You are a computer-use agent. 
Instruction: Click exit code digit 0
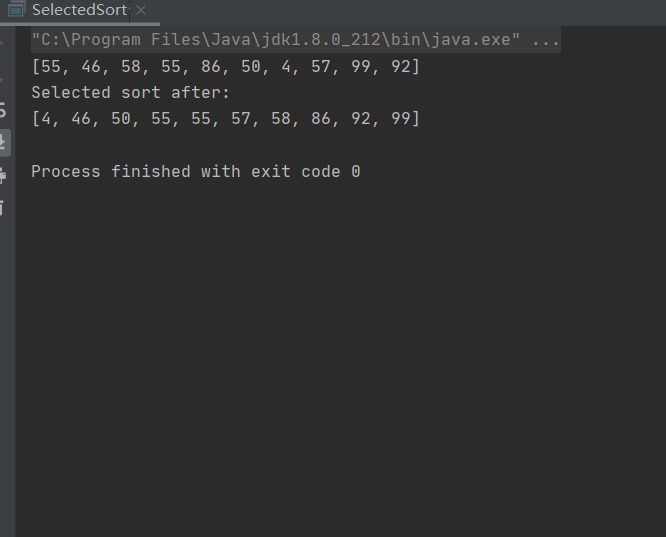click(356, 172)
